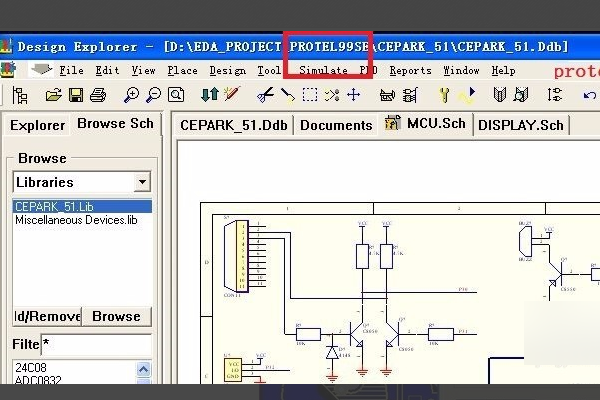600x400 pixels.
Task: Open the CEPARK_51.Ddb tab
Action: click(234, 125)
